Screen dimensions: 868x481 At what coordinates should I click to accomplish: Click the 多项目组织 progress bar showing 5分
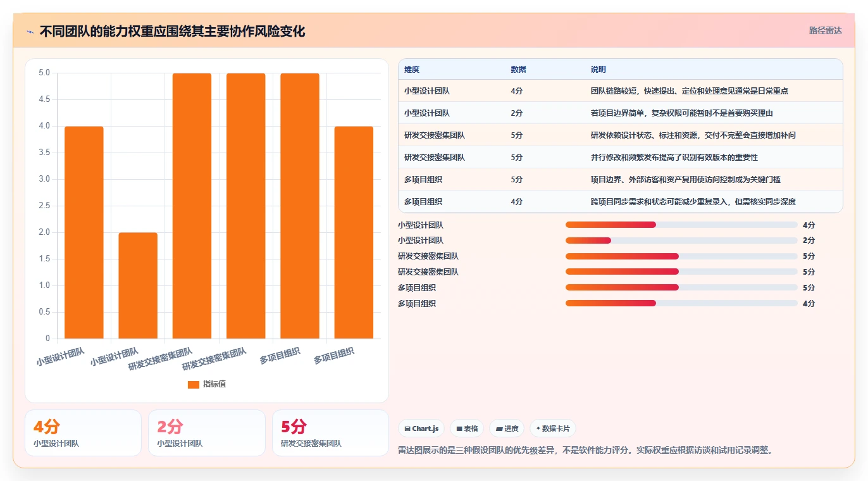[x=681, y=287]
